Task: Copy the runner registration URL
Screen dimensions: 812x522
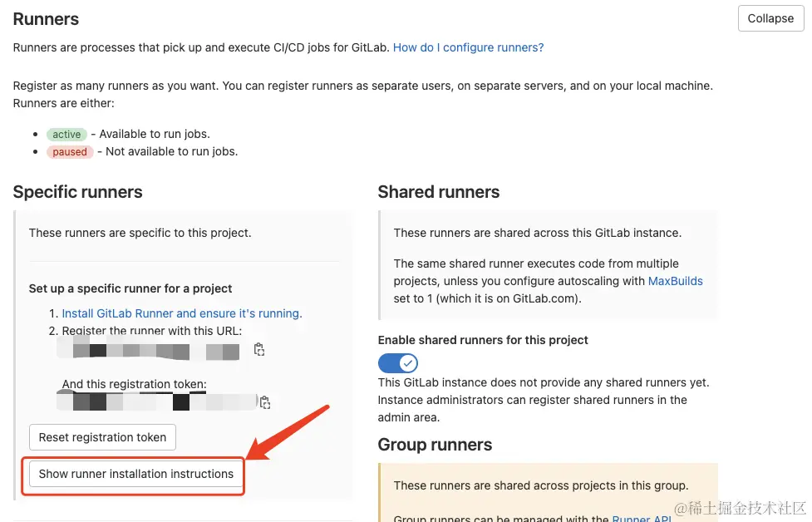Action: point(259,350)
